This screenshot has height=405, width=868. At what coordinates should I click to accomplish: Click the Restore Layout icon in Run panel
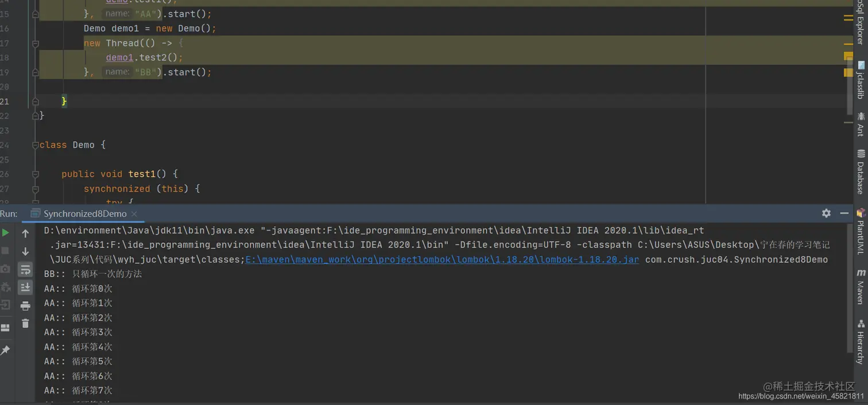click(5, 328)
